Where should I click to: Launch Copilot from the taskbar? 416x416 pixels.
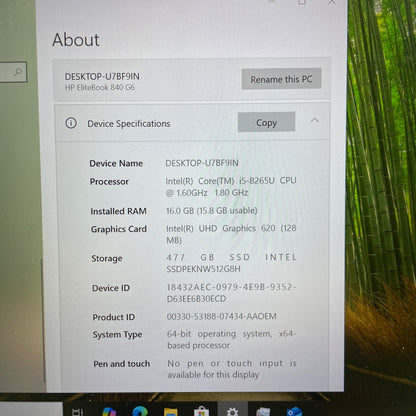(x=109, y=412)
